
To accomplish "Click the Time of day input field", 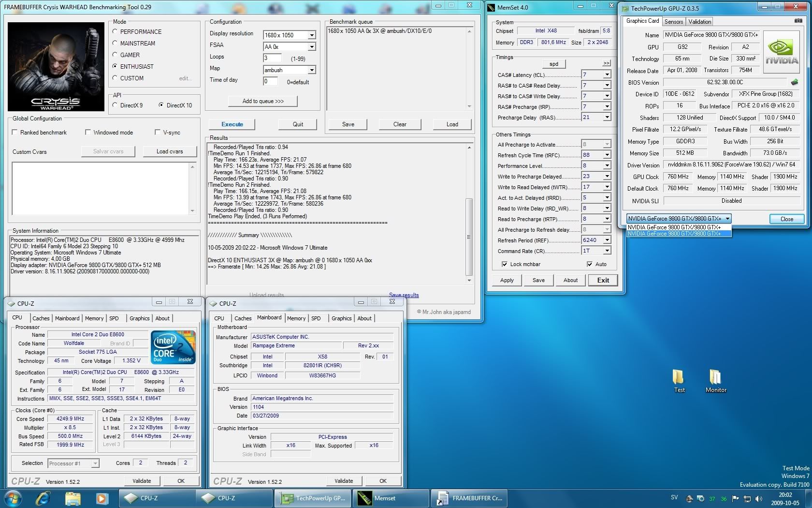I will (270, 81).
